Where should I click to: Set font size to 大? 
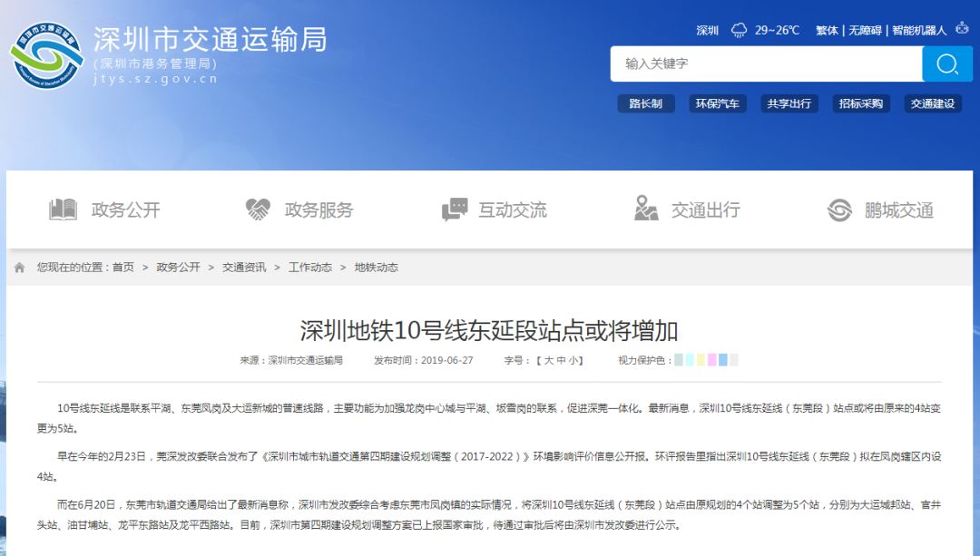[x=548, y=360]
